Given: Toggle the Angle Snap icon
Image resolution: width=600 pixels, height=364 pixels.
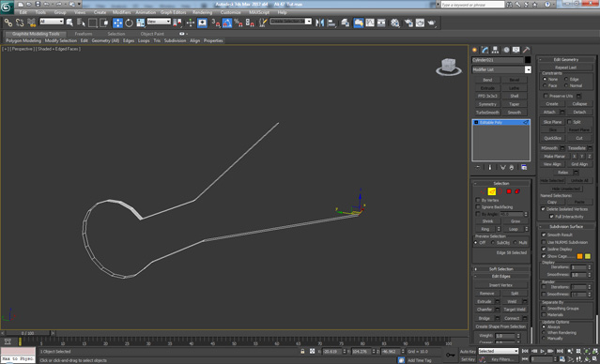Looking at the screenshot, I should [227, 23].
